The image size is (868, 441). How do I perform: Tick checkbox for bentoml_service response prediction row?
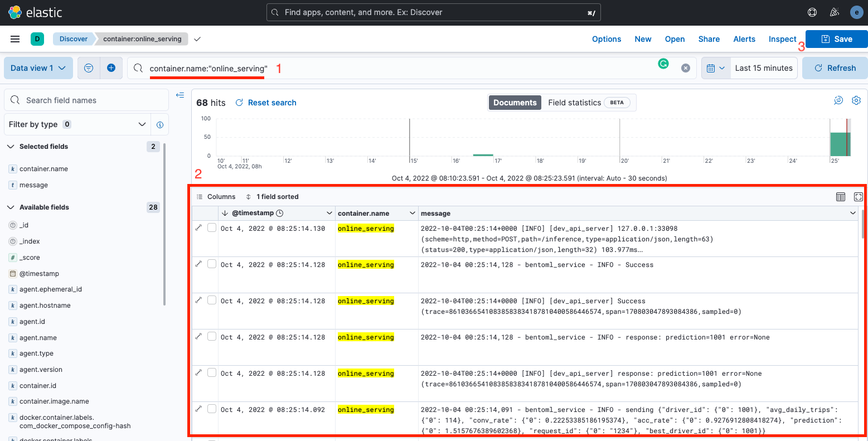click(212, 336)
